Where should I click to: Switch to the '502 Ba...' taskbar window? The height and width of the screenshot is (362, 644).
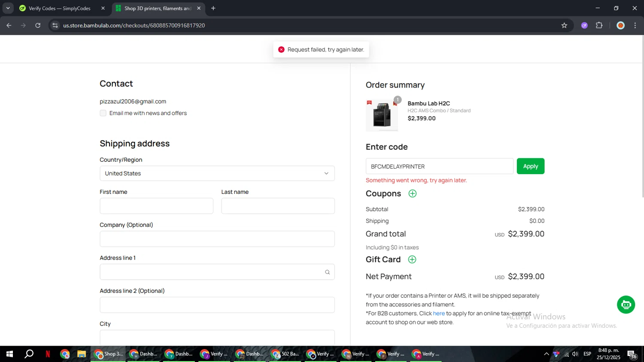tap(285, 354)
